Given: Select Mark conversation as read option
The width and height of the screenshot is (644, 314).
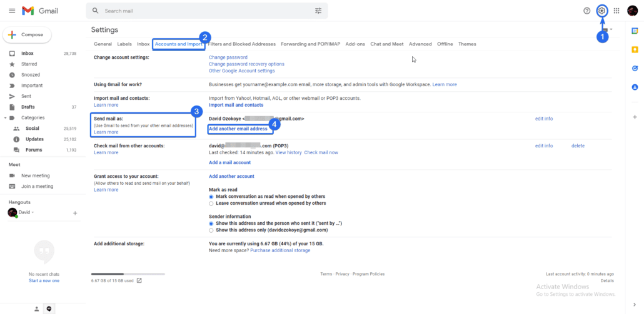Looking at the screenshot, I should (x=211, y=197).
